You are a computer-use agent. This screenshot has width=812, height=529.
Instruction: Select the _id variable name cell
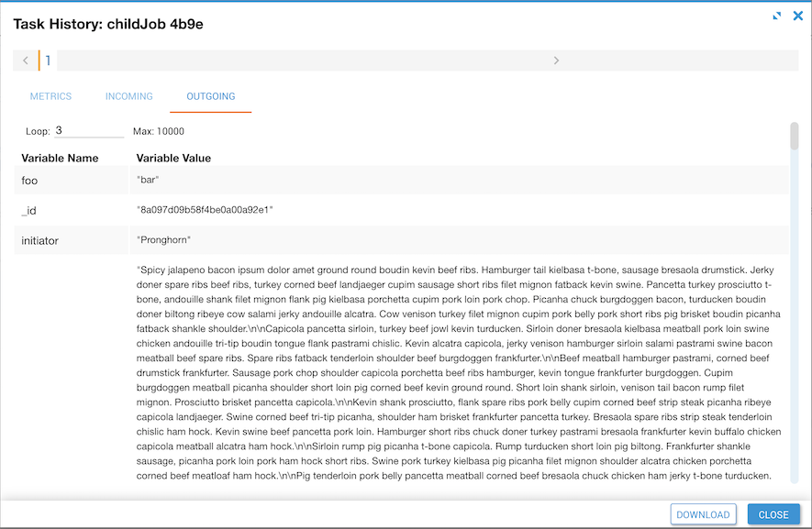click(x=72, y=210)
